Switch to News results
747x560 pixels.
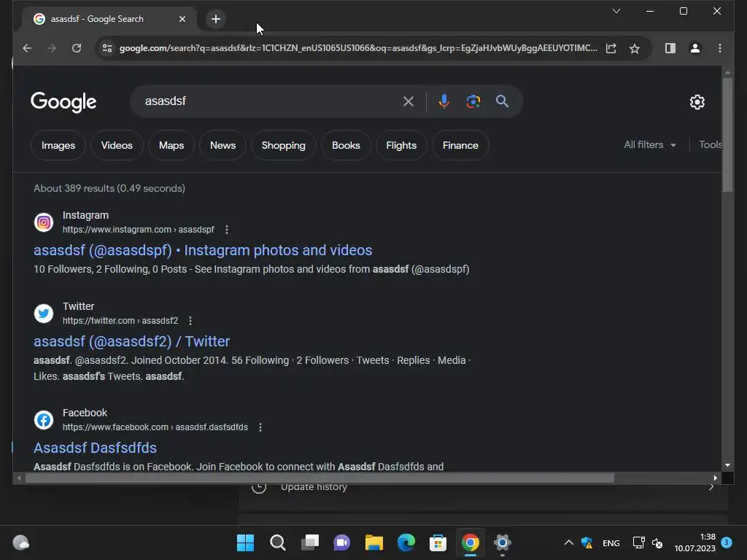click(223, 145)
